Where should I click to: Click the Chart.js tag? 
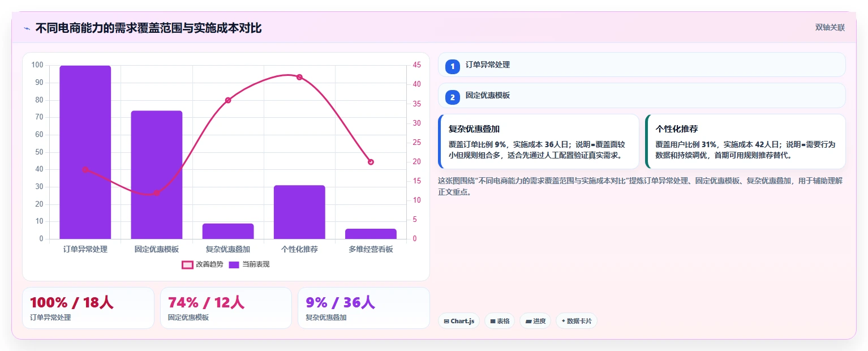click(459, 321)
